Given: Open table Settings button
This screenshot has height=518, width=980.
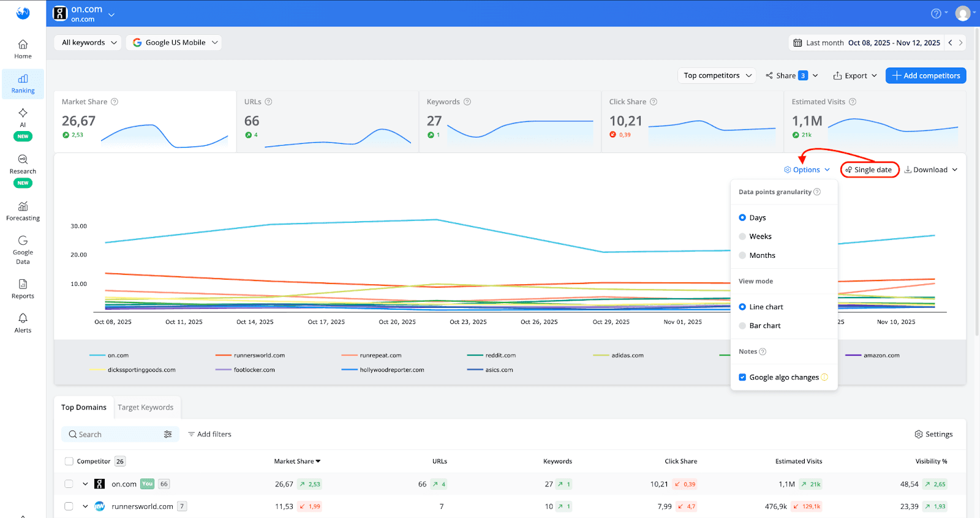Looking at the screenshot, I should pos(933,434).
